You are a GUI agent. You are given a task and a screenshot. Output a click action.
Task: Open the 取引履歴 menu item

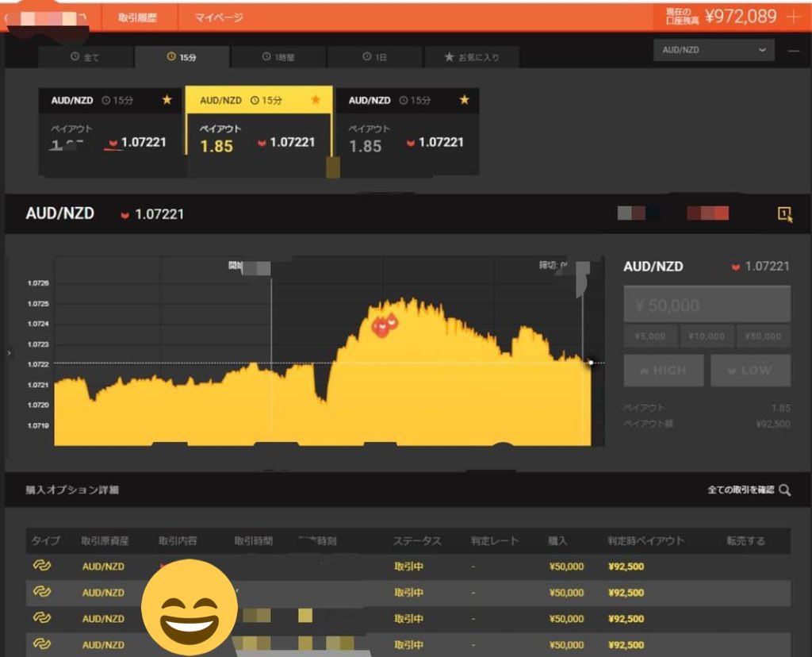coord(137,17)
